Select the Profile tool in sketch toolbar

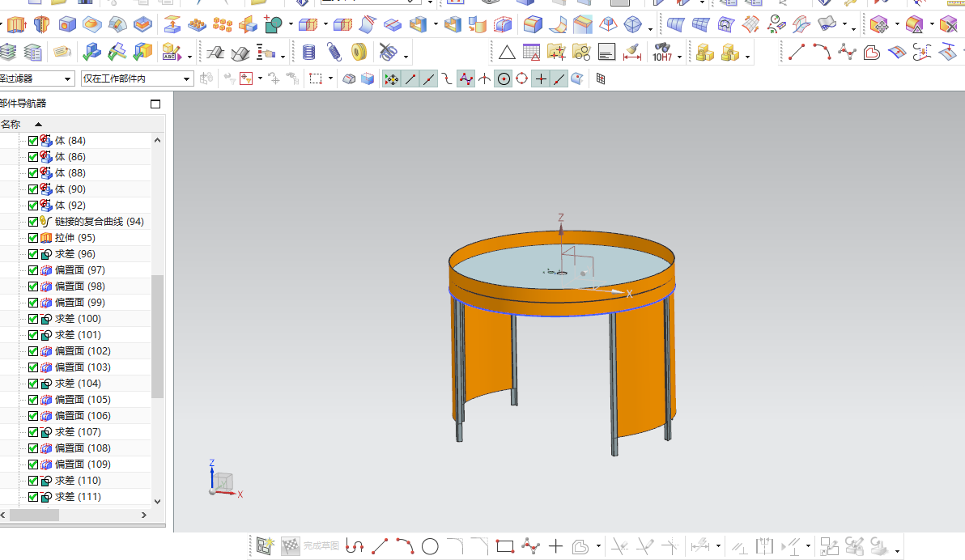click(x=355, y=546)
